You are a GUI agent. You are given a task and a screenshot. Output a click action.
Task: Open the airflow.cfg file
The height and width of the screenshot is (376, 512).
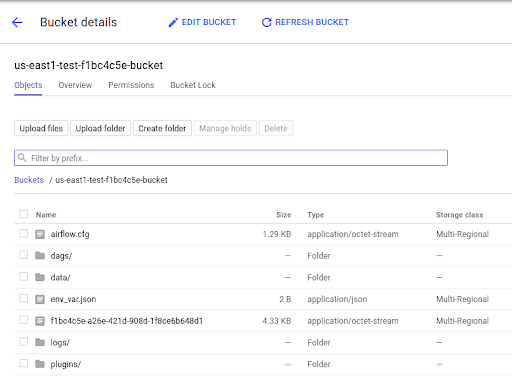[x=70, y=234]
